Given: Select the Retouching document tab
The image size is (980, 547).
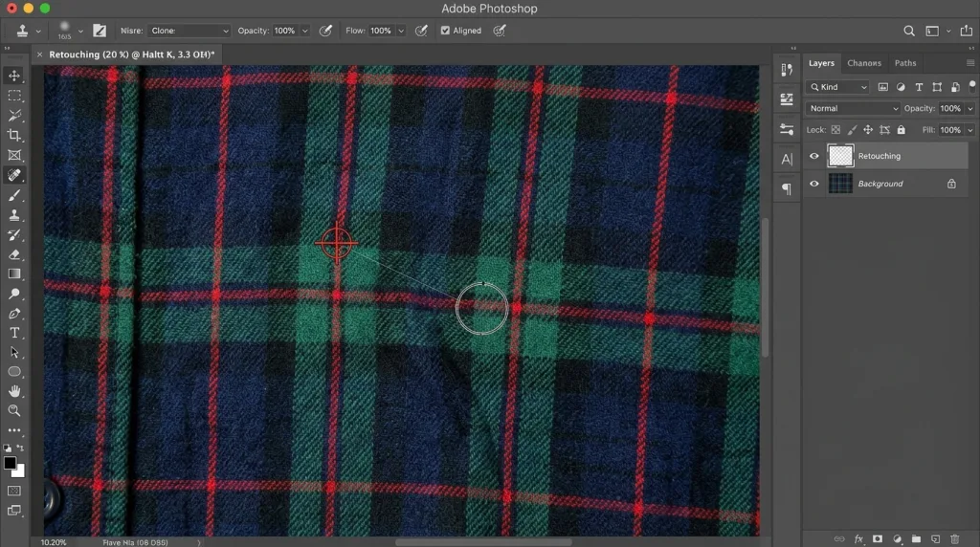Looking at the screenshot, I should [x=132, y=55].
